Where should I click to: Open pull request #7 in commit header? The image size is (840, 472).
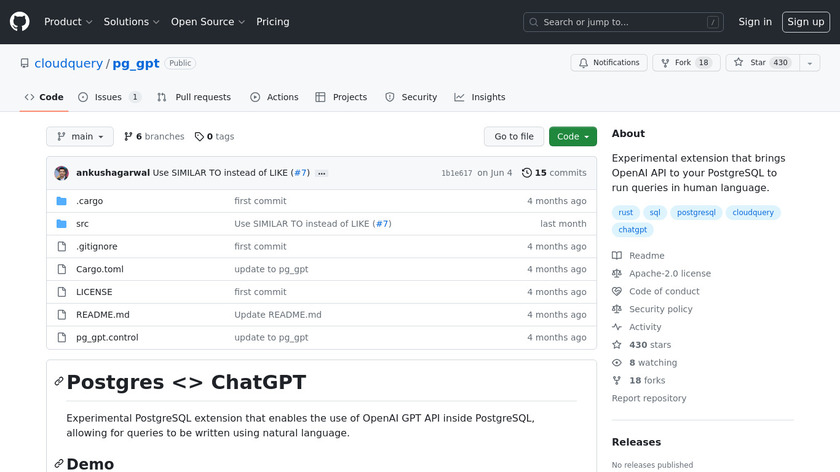click(300, 173)
